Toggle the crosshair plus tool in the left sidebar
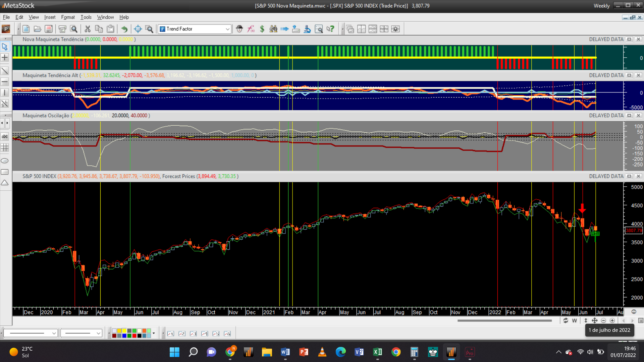644x362 pixels. coord(5,58)
